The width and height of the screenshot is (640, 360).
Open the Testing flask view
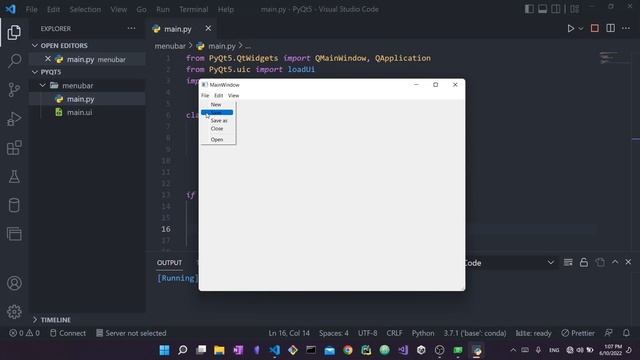click(14, 176)
